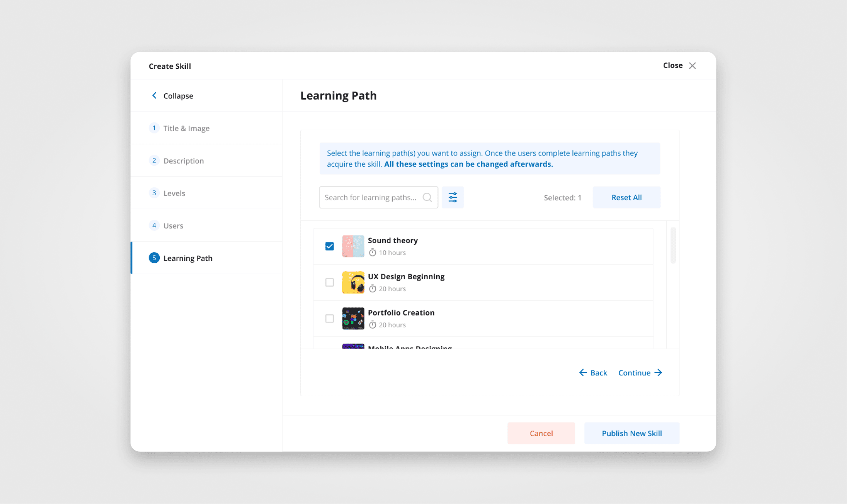The width and height of the screenshot is (847, 504).
Task: Focus the learning paths search field
Action: [x=370, y=197]
